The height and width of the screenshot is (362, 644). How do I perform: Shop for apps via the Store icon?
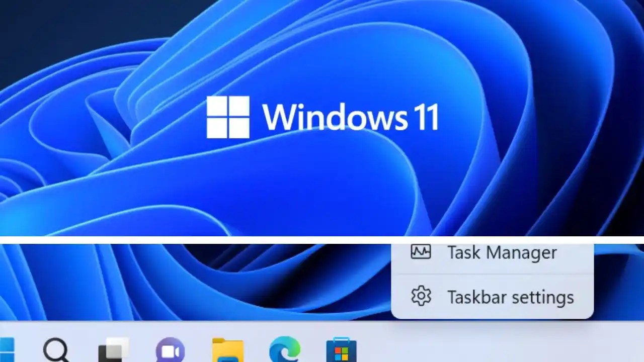342,350
